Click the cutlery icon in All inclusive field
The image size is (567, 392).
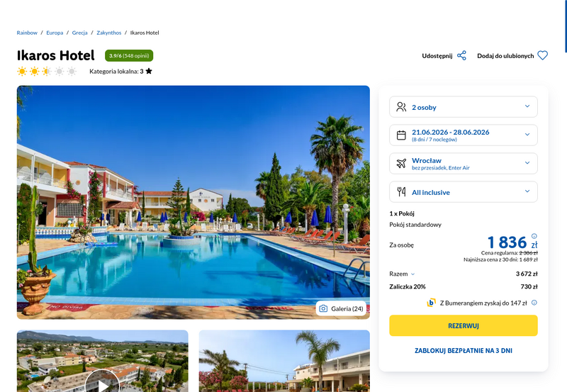[401, 191]
